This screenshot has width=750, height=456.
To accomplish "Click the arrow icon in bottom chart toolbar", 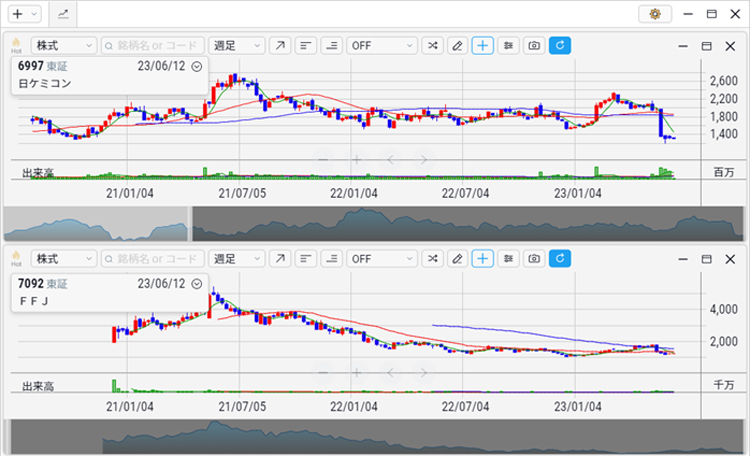I will click(x=279, y=259).
